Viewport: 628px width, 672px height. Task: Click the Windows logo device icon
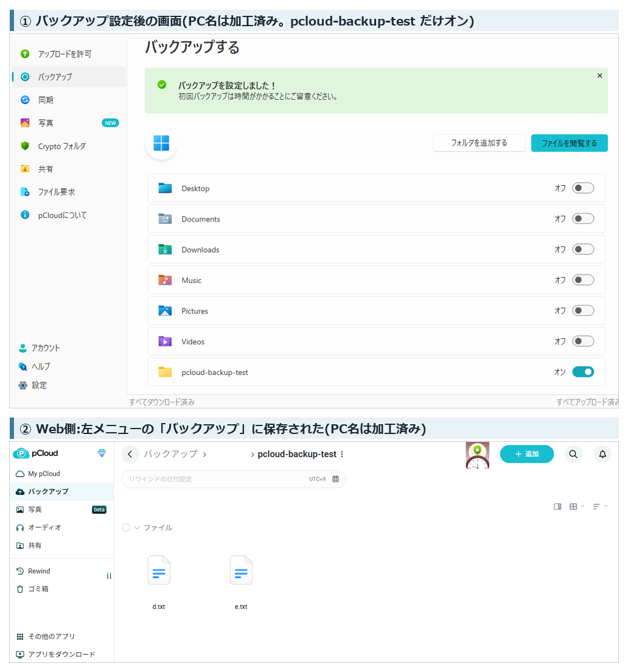(161, 143)
